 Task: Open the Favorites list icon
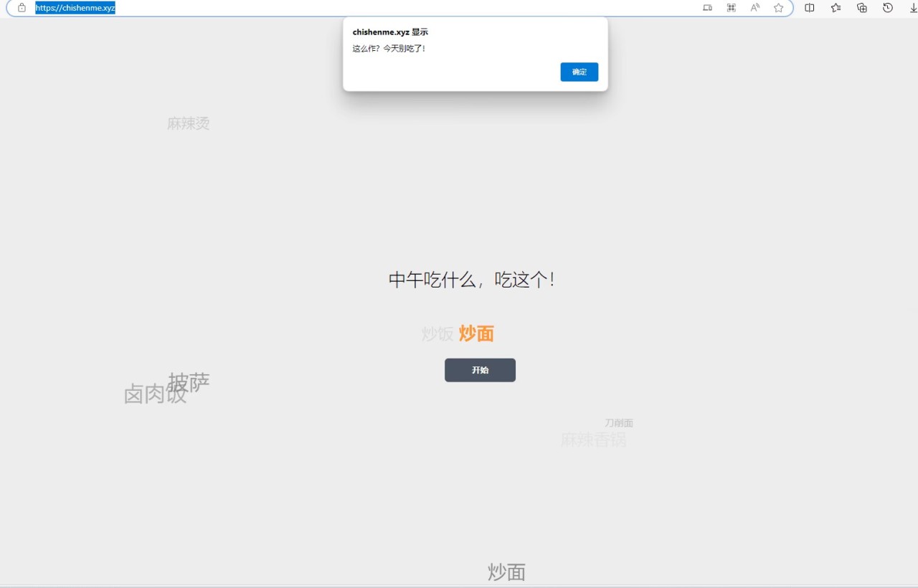pos(836,8)
